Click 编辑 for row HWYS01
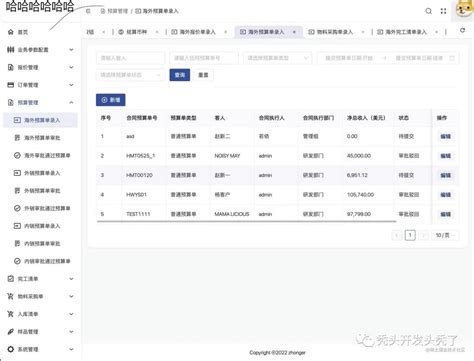This screenshot has height=361, width=474. pos(446,195)
